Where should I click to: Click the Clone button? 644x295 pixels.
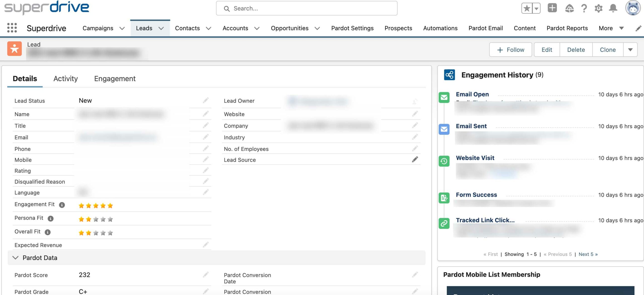click(608, 50)
